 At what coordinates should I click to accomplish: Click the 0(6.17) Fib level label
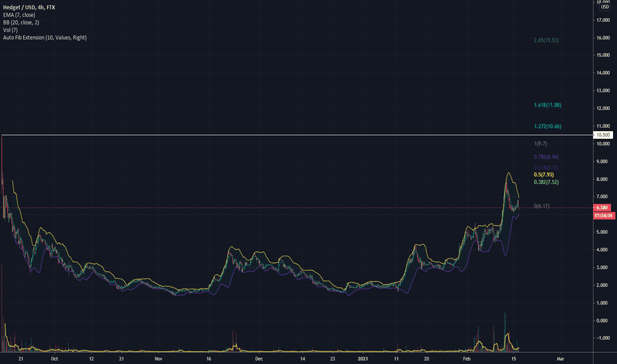(x=542, y=206)
